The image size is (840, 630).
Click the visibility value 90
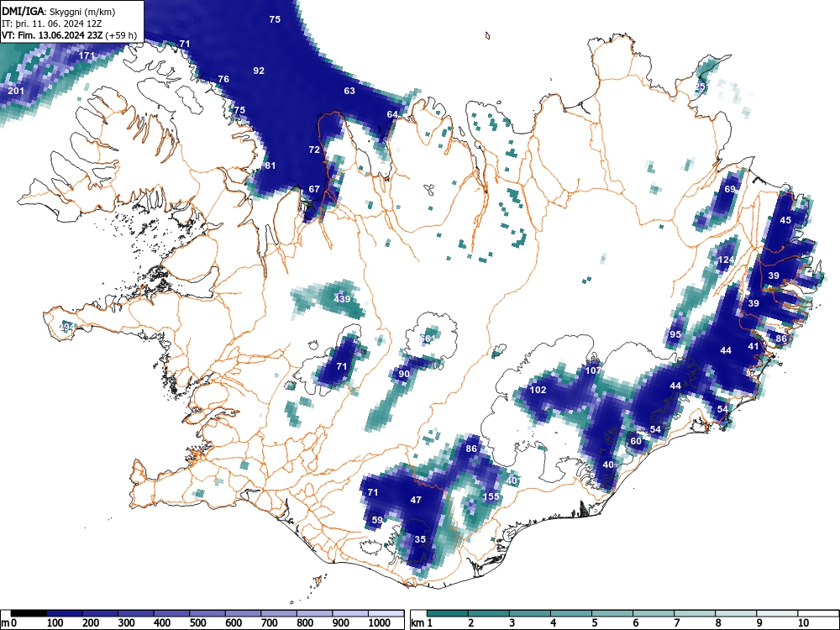[404, 374]
